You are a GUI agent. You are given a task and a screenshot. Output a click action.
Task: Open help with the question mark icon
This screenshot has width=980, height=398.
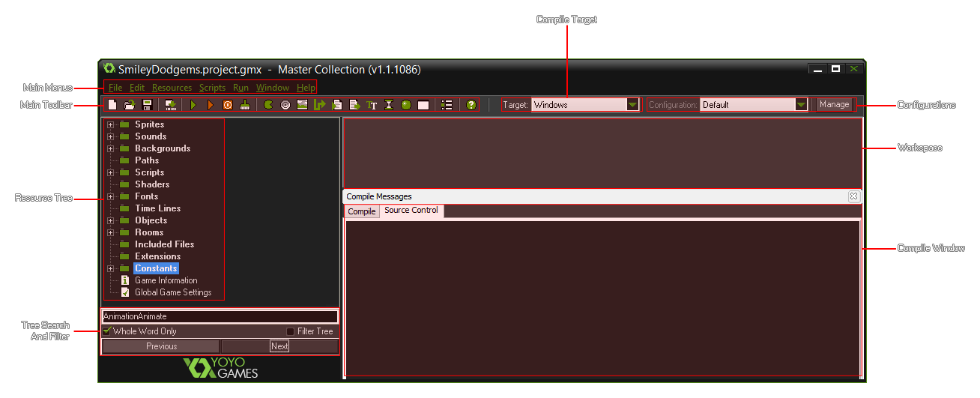(x=471, y=105)
